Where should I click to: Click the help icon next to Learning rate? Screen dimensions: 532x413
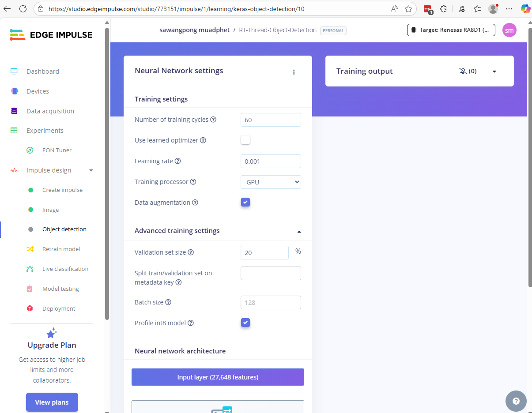pyautogui.click(x=178, y=161)
